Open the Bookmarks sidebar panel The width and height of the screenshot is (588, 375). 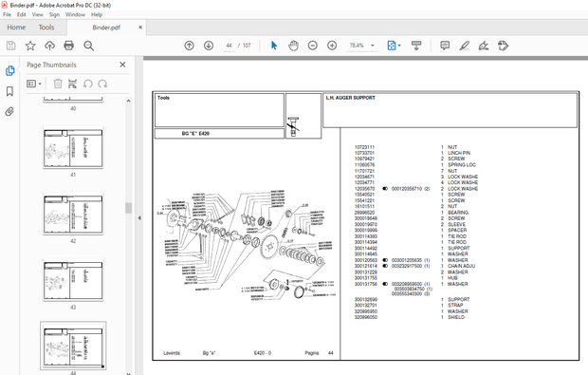pos(9,91)
